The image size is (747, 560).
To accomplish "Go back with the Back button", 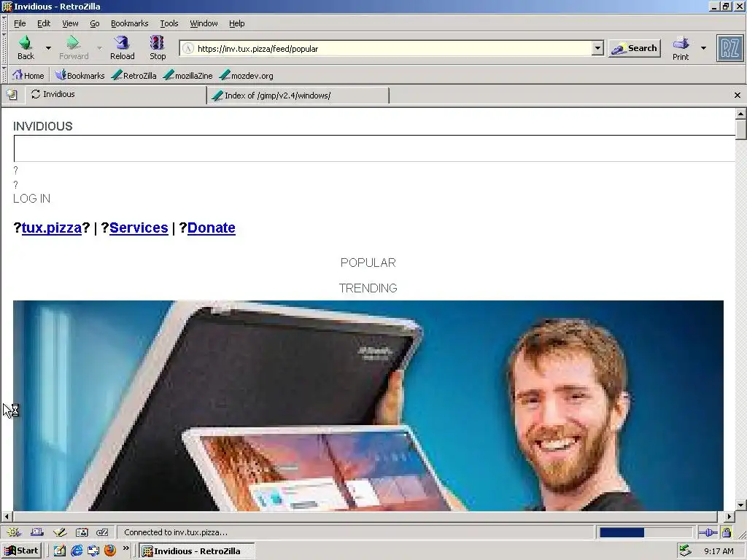I will coord(26,47).
